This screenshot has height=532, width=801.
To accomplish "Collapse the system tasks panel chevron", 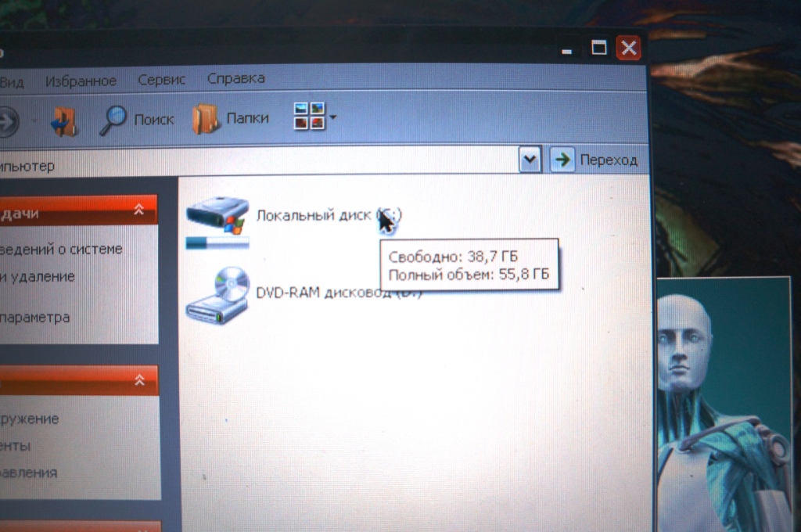I will point(139,209).
